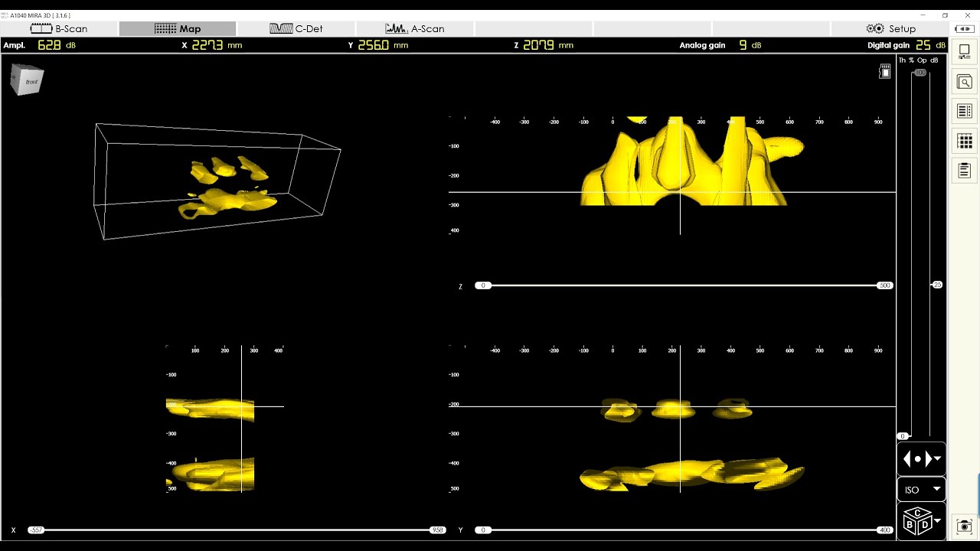Click the Setup gear icon

[875, 28]
